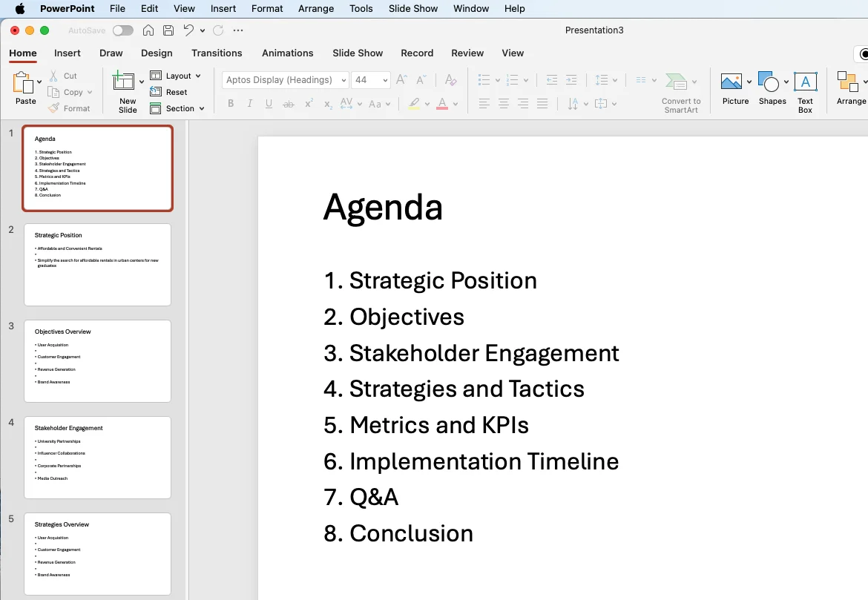Click the Redo arrow icon
868x600 pixels.
click(x=218, y=30)
